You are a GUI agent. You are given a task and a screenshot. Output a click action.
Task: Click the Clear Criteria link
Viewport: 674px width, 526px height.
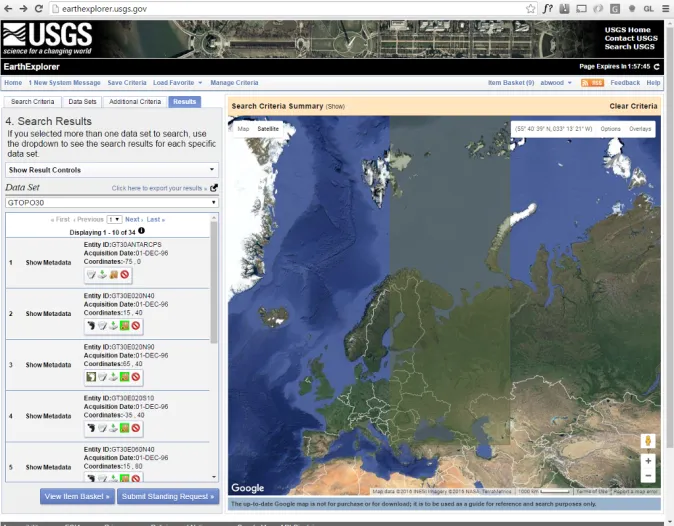pos(633,106)
